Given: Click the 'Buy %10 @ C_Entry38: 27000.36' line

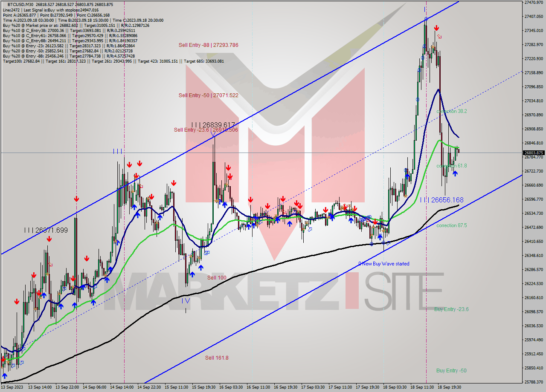Looking at the screenshot, I should (x=69, y=30).
